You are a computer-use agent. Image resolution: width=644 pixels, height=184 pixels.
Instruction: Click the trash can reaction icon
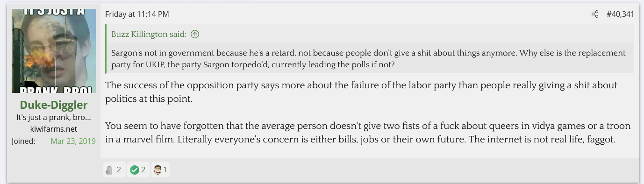click(109, 170)
